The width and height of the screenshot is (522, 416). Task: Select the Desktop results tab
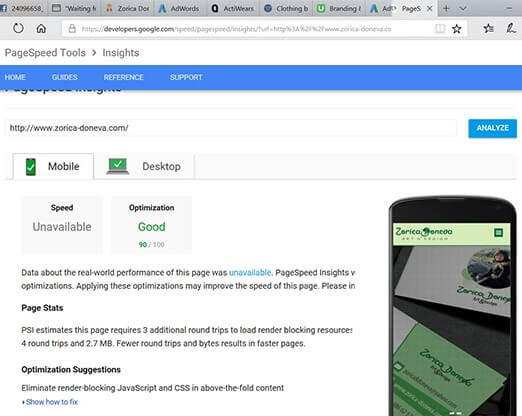(x=144, y=166)
